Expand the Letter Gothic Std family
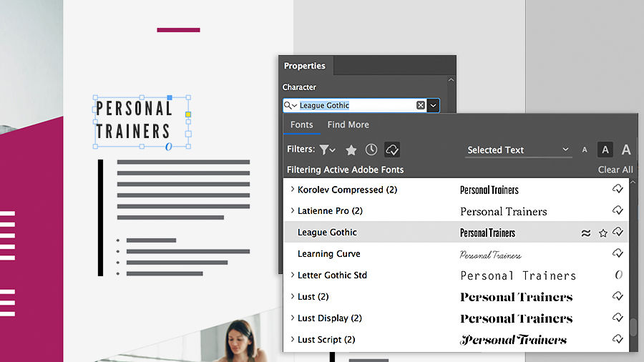This screenshot has width=644, height=362. click(x=293, y=275)
